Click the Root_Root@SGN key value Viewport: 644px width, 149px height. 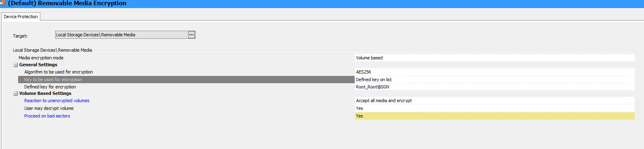coord(495,87)
